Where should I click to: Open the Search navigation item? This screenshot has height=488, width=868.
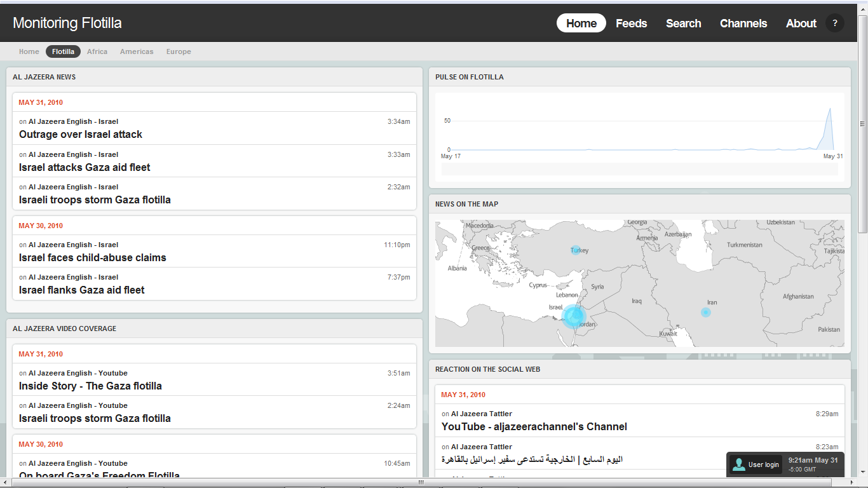point(683,24)
